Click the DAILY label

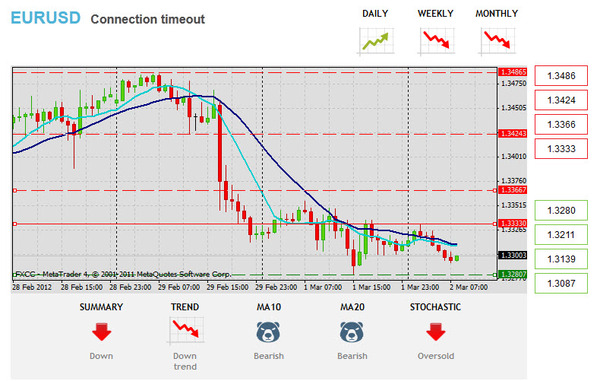tap(375, 14)
